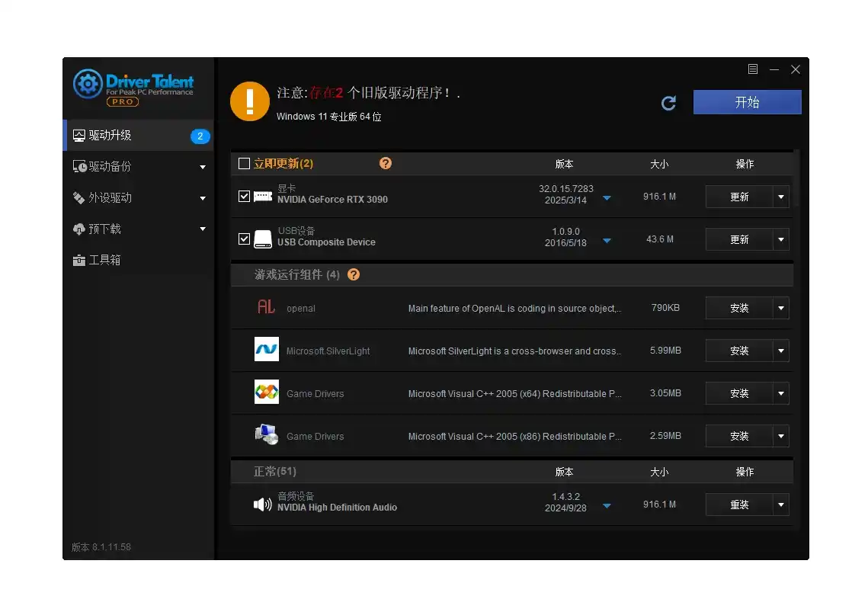Click the version text 版本 8.1.11.58
Screen dimensions: 868x599
[x=101, y=547]
